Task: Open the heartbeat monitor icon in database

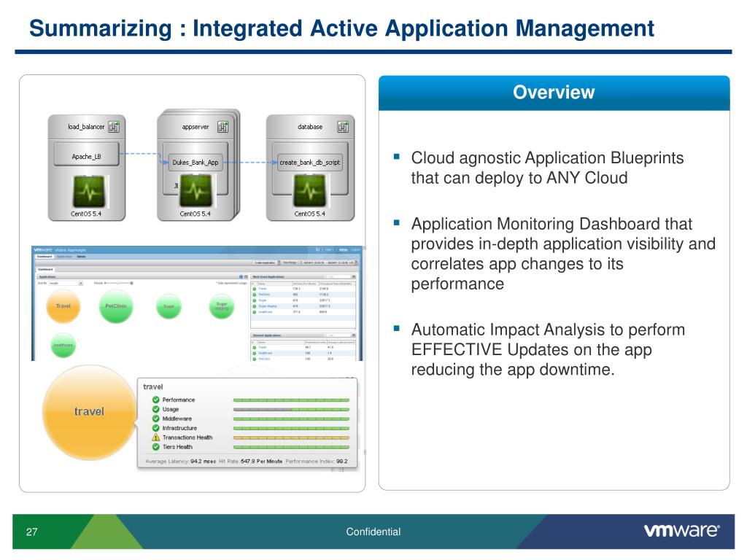Action: tap(310, 192)
